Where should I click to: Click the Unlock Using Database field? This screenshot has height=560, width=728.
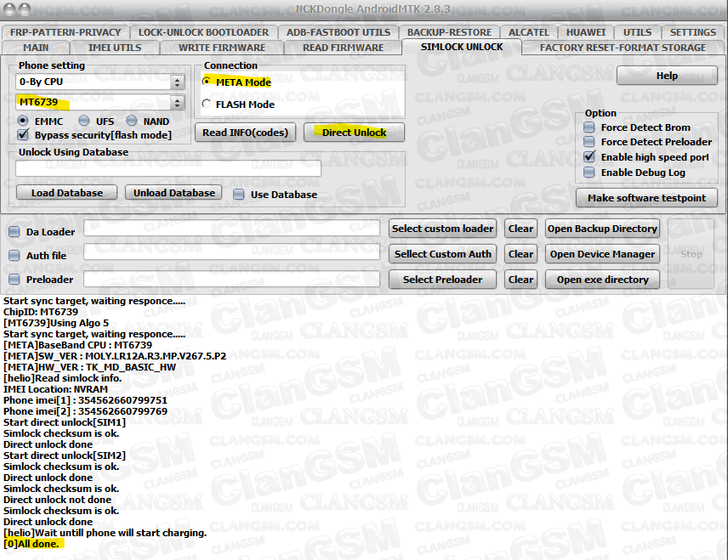tap(168, 168)
